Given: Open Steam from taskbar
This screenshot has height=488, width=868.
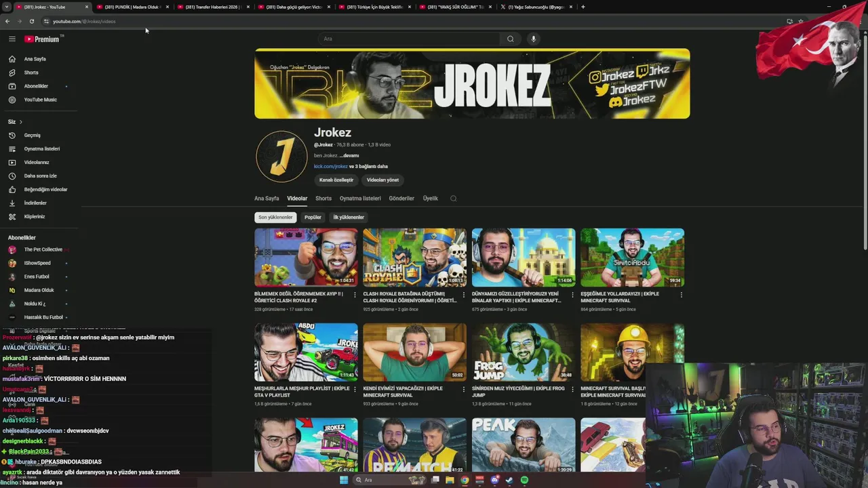Looking at the screenshot, I should click(x=509, y=480).
